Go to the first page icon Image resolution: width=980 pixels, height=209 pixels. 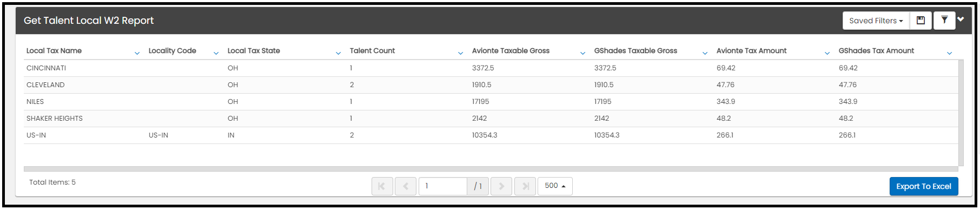(x=382, y=186)
